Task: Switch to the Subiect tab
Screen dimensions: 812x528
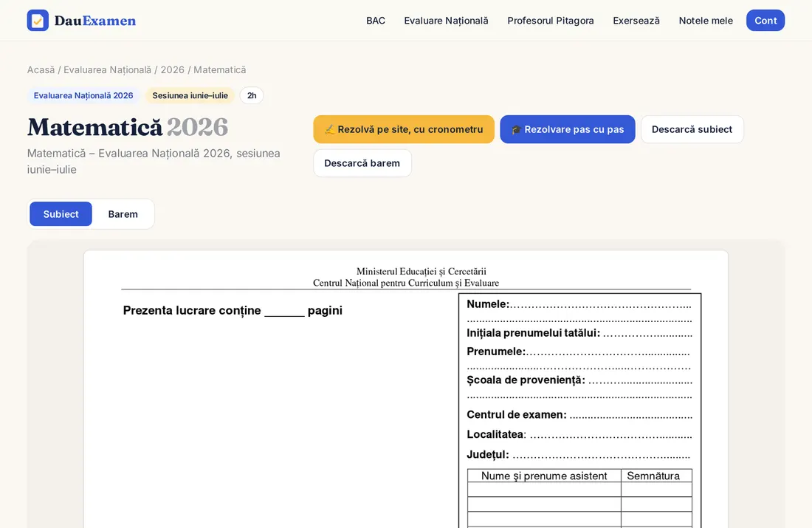Action: (x=61, y=214)
